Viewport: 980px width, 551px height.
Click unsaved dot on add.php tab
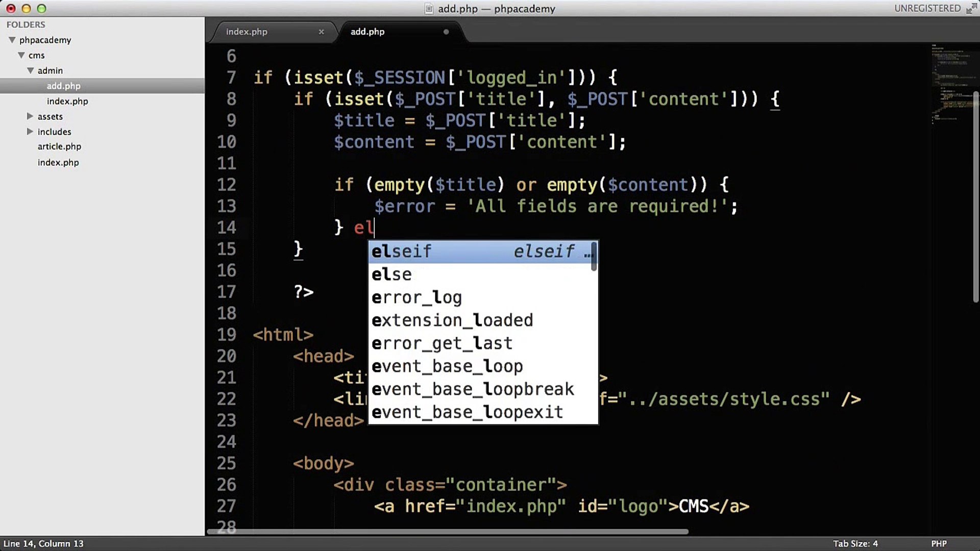446,32
